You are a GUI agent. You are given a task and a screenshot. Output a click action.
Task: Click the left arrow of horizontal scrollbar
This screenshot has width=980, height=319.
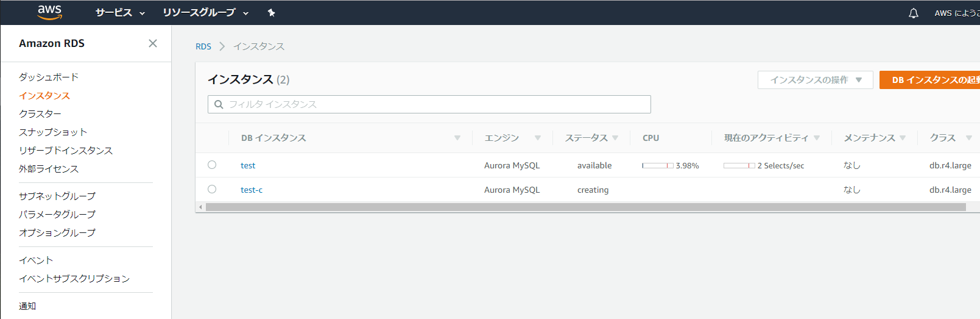(x=200, y=207)
